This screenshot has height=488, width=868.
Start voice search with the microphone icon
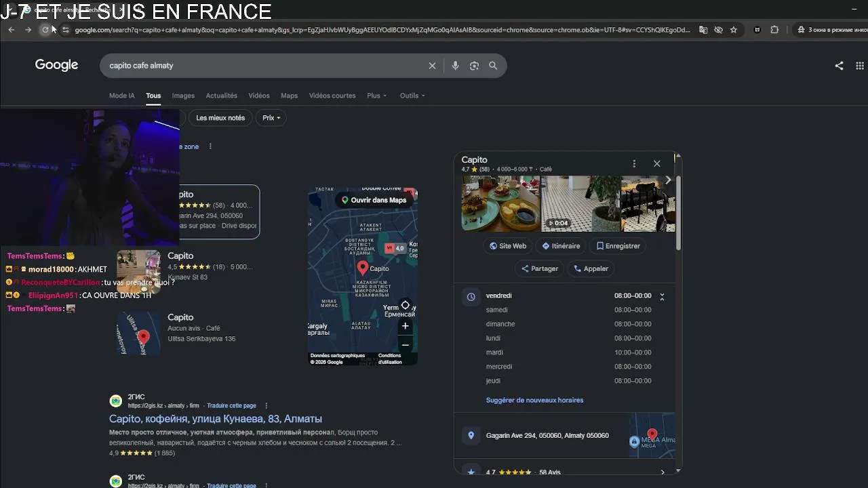pyautogui.click(x=455, y=66)
